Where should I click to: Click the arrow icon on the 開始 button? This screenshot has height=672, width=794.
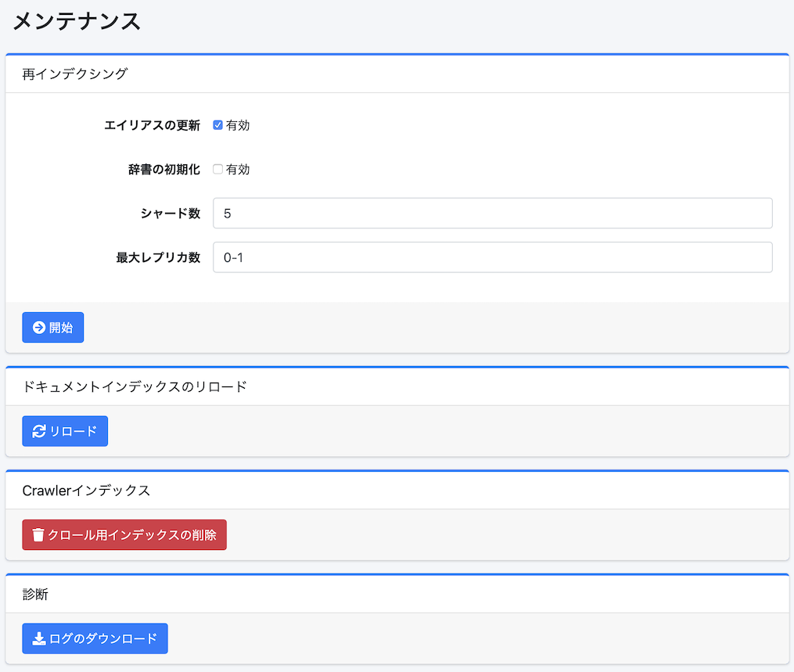(39, 328)
